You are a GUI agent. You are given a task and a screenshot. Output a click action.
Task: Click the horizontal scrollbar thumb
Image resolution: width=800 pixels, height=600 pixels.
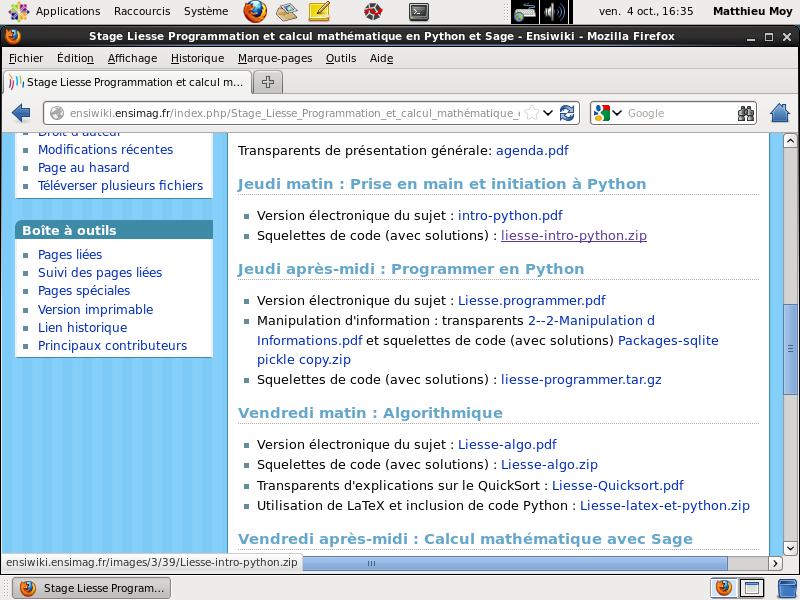[515, 563]
